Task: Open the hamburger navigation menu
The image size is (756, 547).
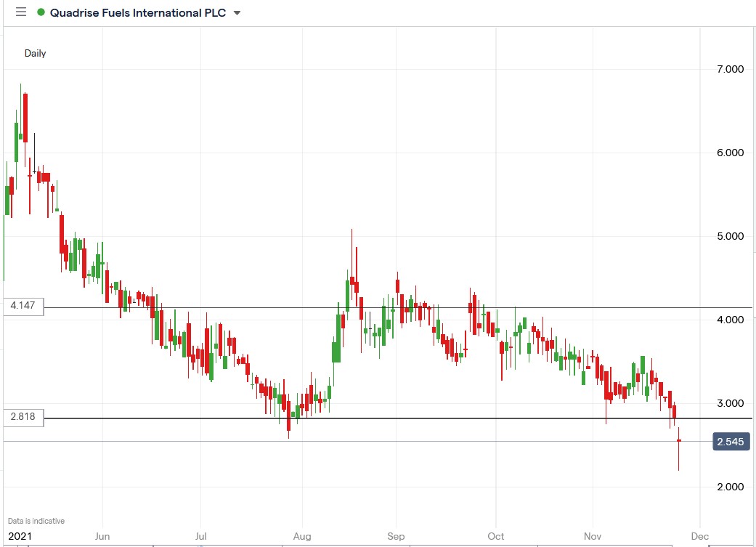Action: [22, 12]
